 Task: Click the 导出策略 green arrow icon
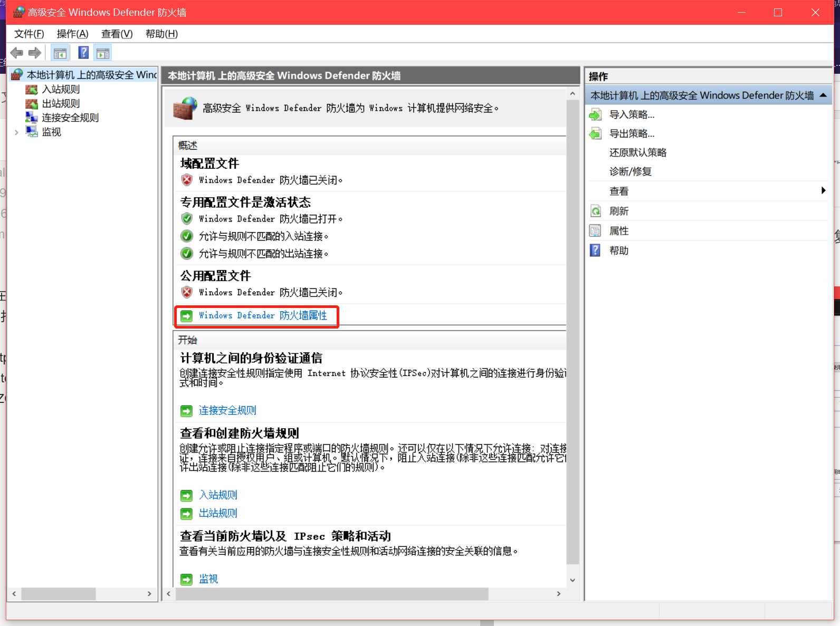pos(595,133)
